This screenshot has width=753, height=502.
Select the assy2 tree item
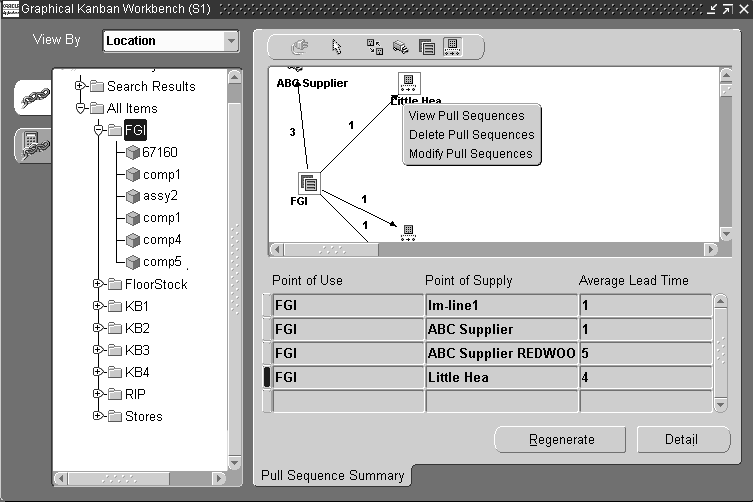(x=160, y=196)
